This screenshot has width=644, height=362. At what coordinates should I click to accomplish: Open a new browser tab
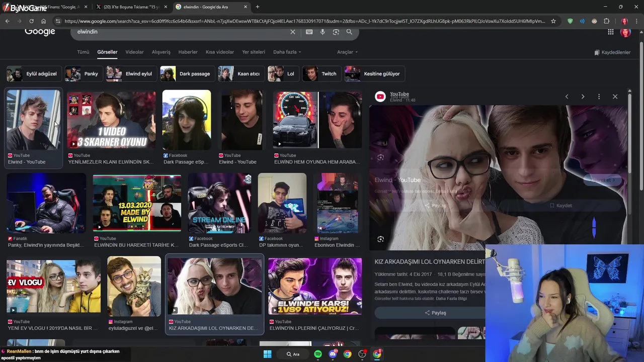(x=258, y=7)
